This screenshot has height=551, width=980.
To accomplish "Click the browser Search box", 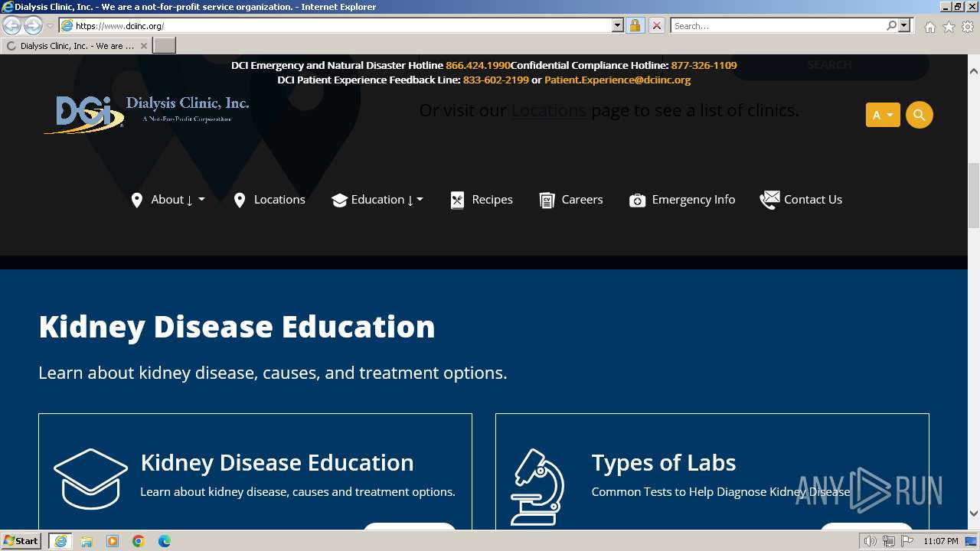I will (x=778, y=25).
